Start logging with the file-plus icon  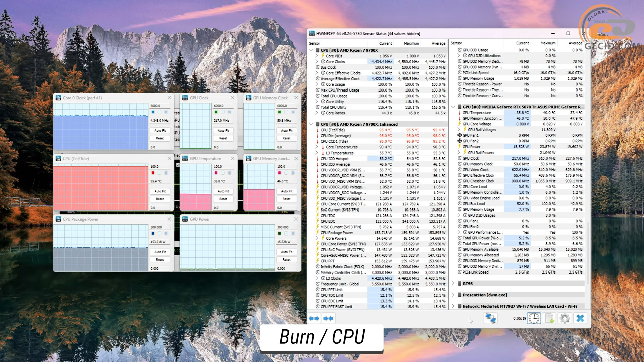point(549,318)
